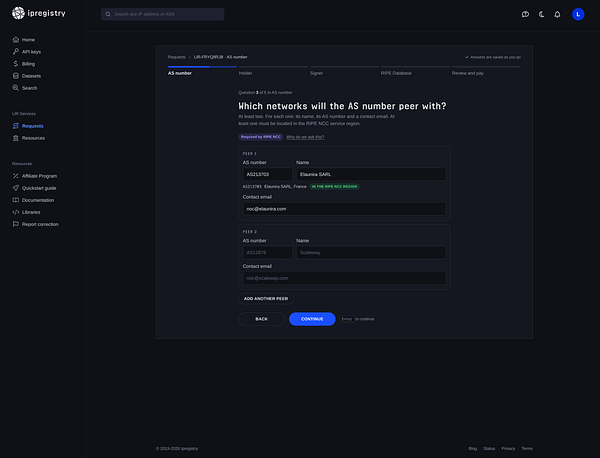600x458 pixels.
Task: Open notifications bell
Action: (558, 14)
